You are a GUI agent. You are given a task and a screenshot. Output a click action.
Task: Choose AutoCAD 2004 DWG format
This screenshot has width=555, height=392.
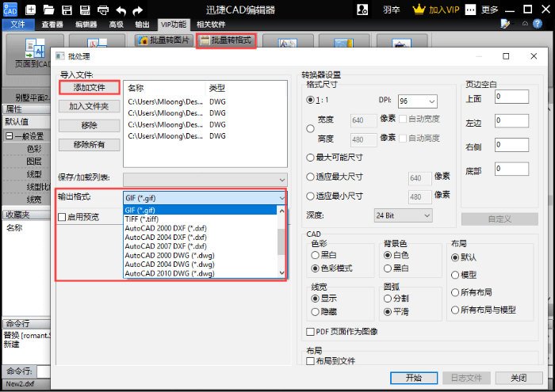[x=200, y=265]
